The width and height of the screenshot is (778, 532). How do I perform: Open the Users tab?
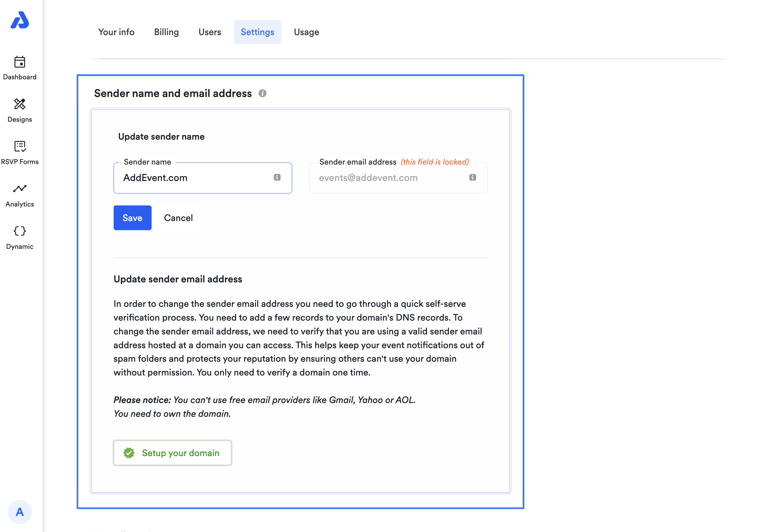pyautogui.click(x=210, y=32)
